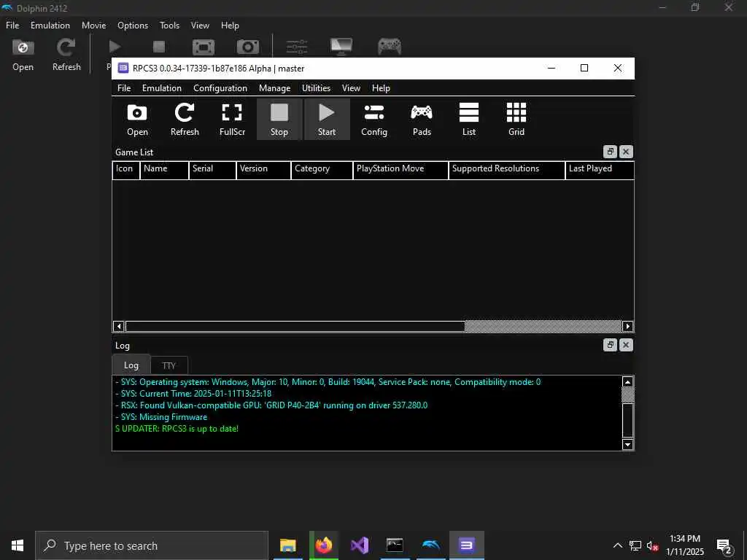Open the RPCS3 Emulation menu
This screenshot has height=560, width=747.
click(161, 88)
